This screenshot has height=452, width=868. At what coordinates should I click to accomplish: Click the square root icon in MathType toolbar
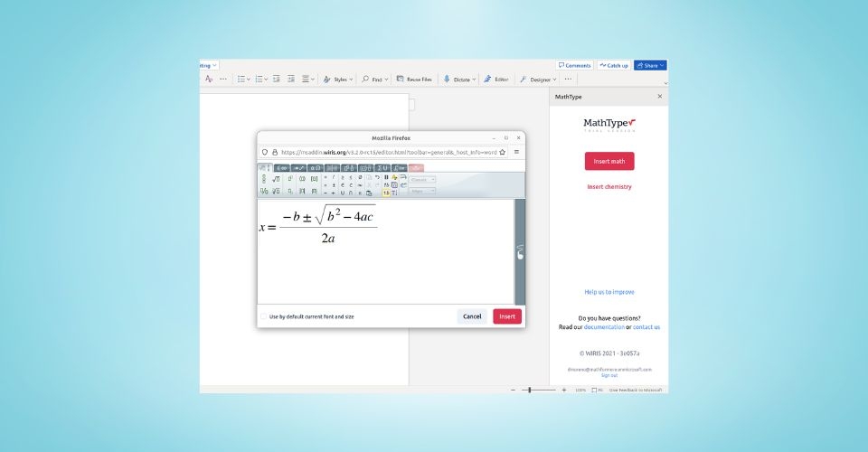pos(276,179)
